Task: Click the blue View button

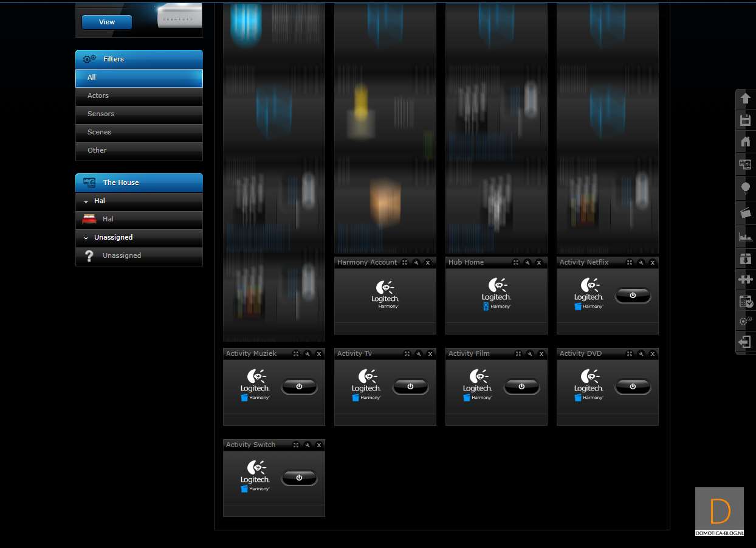Action: tap(107, 22)
